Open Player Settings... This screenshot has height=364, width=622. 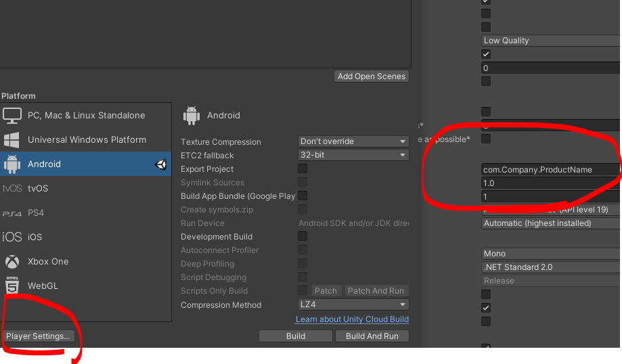click(x=38, y=336)
